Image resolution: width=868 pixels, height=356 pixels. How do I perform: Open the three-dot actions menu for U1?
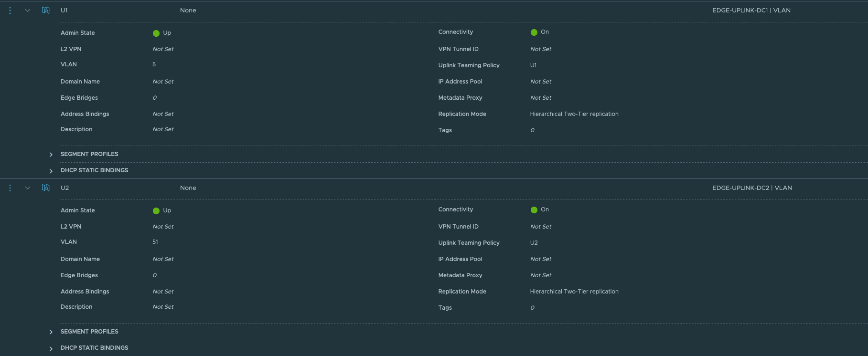[10, 10]
